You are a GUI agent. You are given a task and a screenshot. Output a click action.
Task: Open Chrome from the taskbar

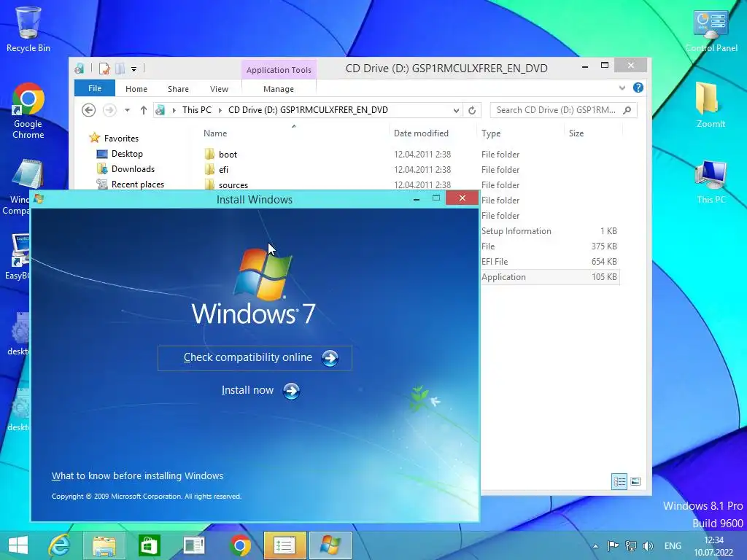click(x=239, y=545)
